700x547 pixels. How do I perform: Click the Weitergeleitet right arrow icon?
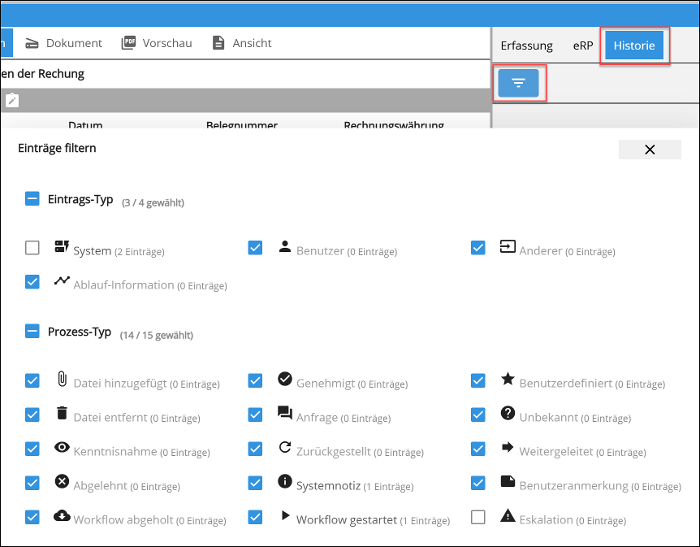coord(508,447)
